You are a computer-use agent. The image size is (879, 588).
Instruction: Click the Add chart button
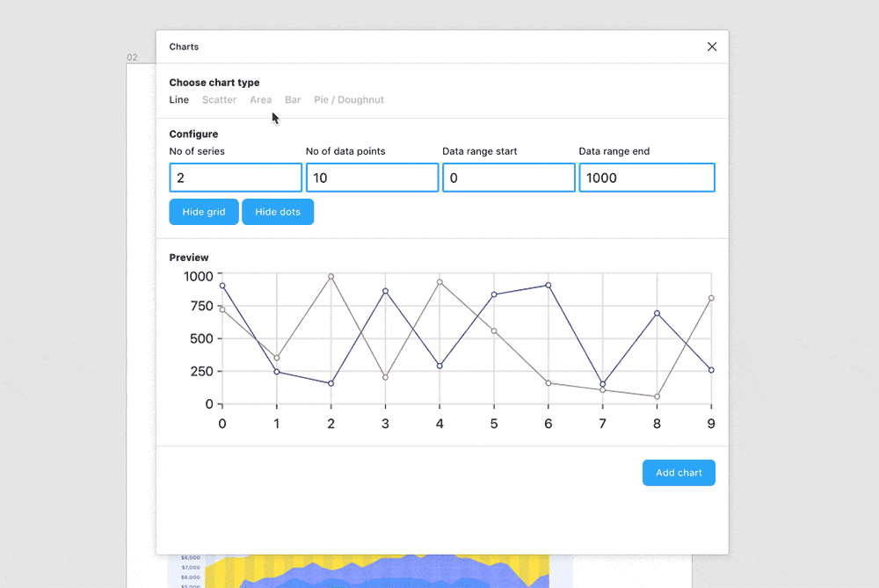point(679,473)
